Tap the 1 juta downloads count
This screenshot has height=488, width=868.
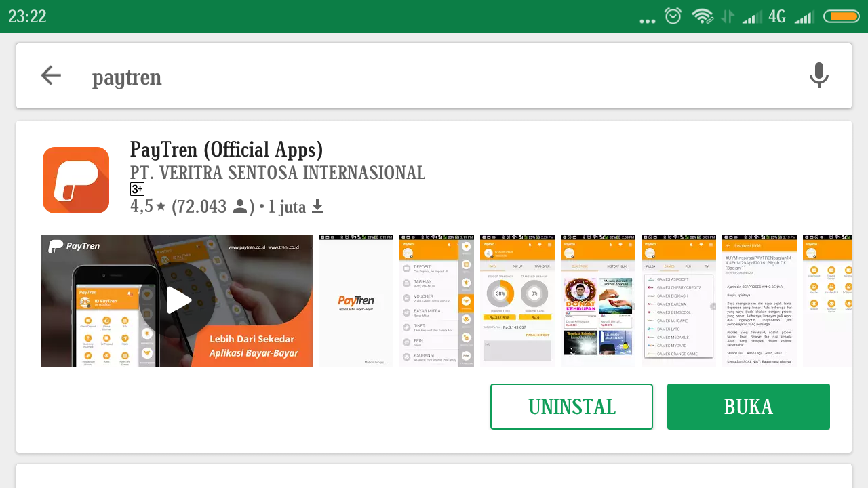(288, 207)
